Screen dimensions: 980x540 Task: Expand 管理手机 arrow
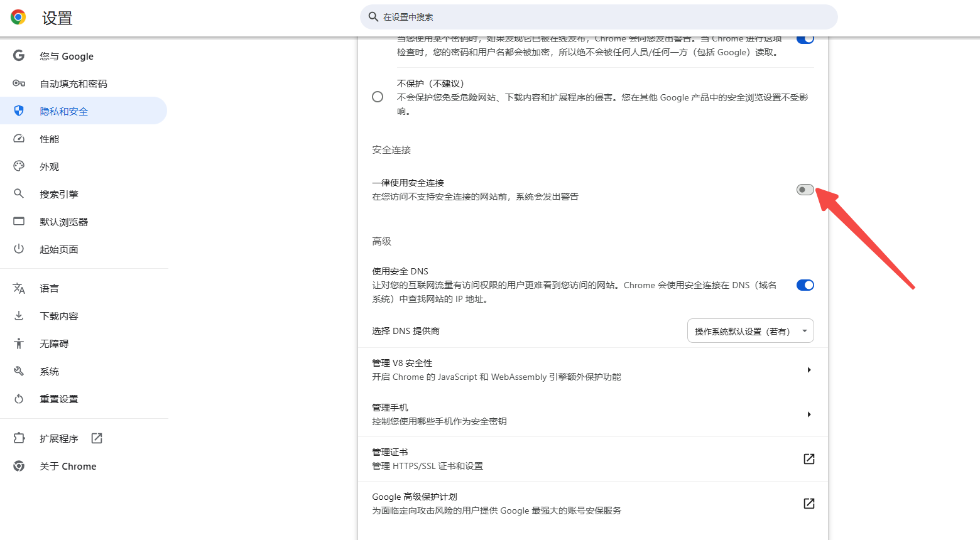pos(809,414)
